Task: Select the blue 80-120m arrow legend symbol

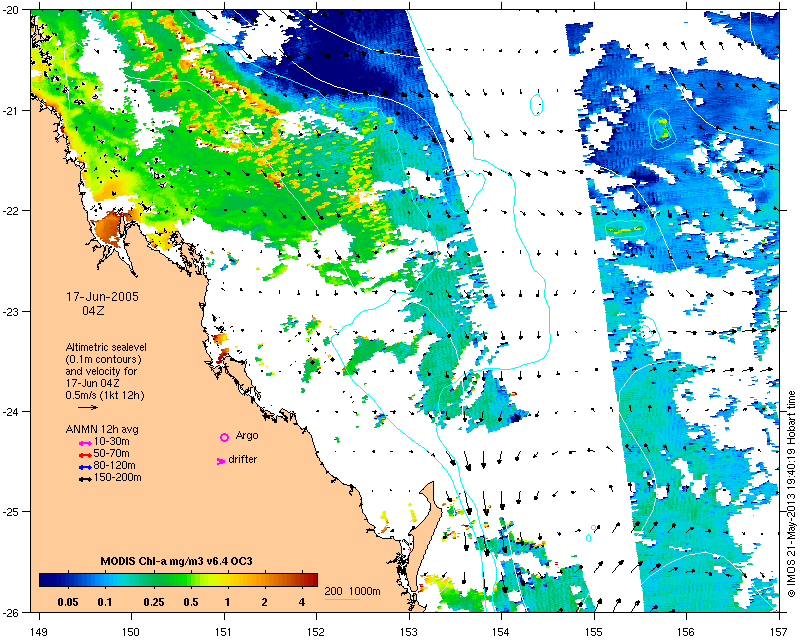Action: coord(85,467)
